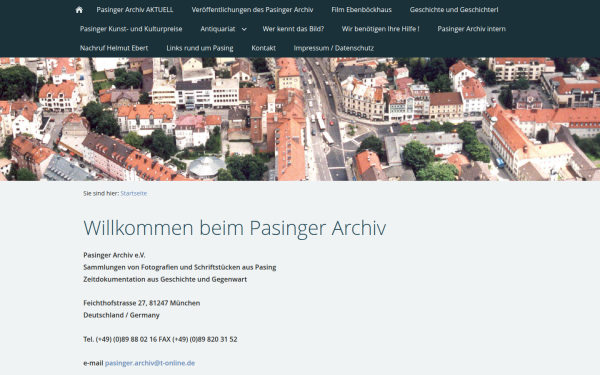Viewport: 600px width, 375px height.
Task: Open Impressum / Datenschutz
Action: pyautogui.click(x=334, y=48)
